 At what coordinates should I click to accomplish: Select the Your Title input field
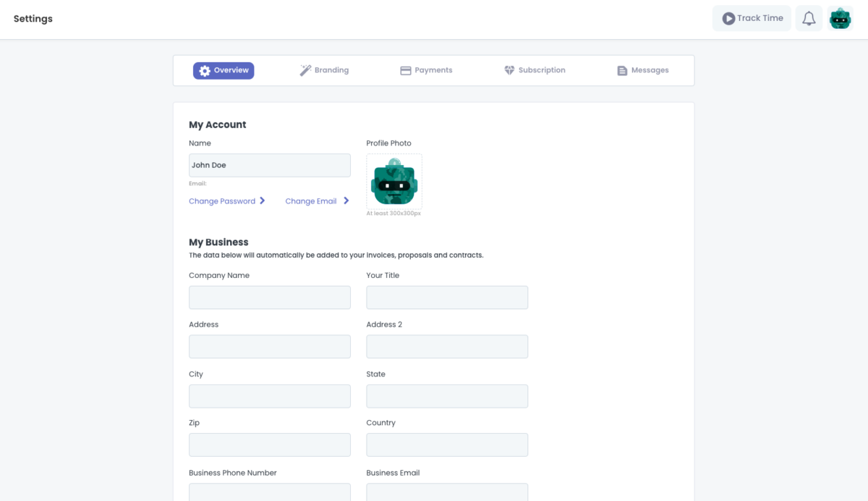tap(446, 298)
